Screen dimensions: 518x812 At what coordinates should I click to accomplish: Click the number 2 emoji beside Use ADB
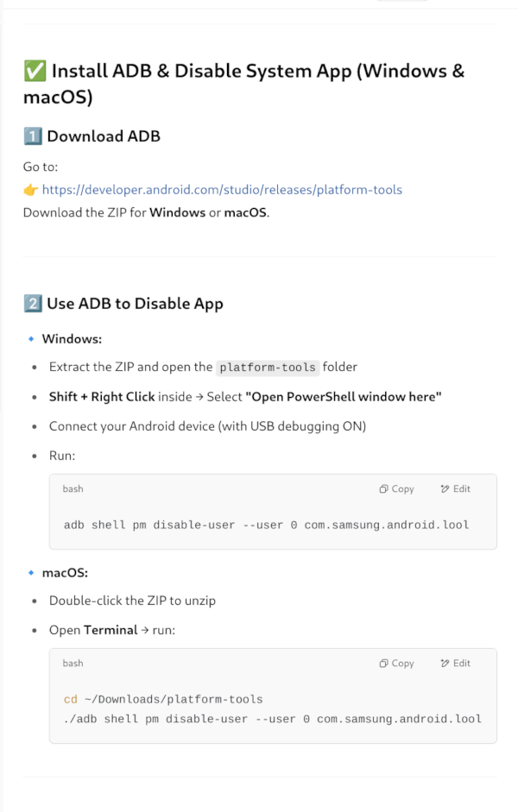(x=33, y=304)
